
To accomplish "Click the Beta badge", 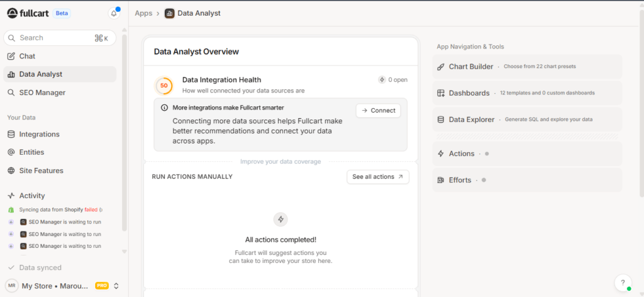I will click(x=62, y=13).
